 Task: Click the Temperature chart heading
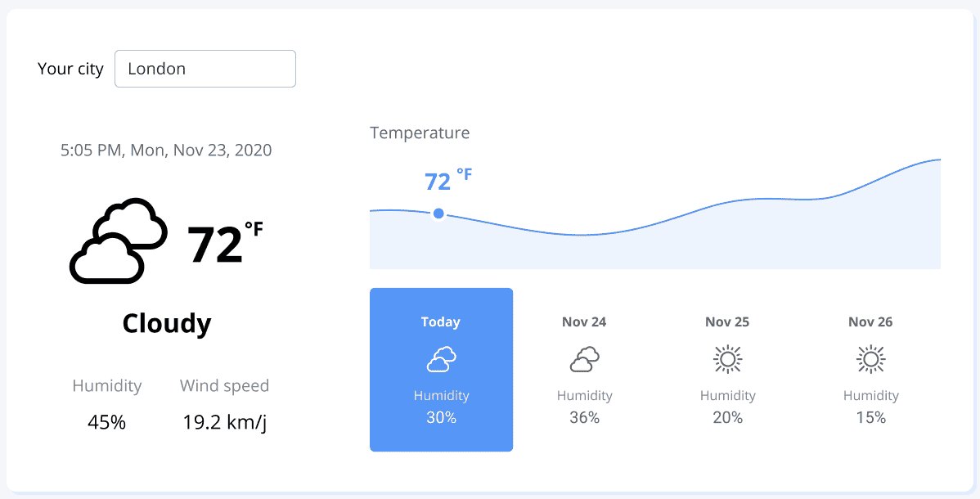pyautogui.click(x=420, y=133)
